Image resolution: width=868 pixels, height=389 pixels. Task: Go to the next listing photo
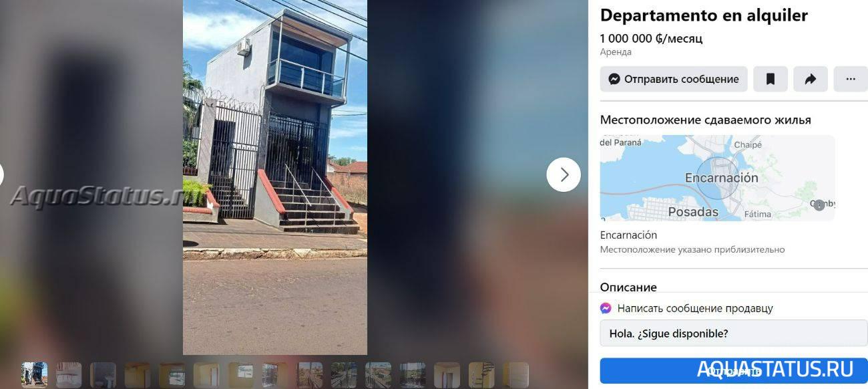coord(564,174)
